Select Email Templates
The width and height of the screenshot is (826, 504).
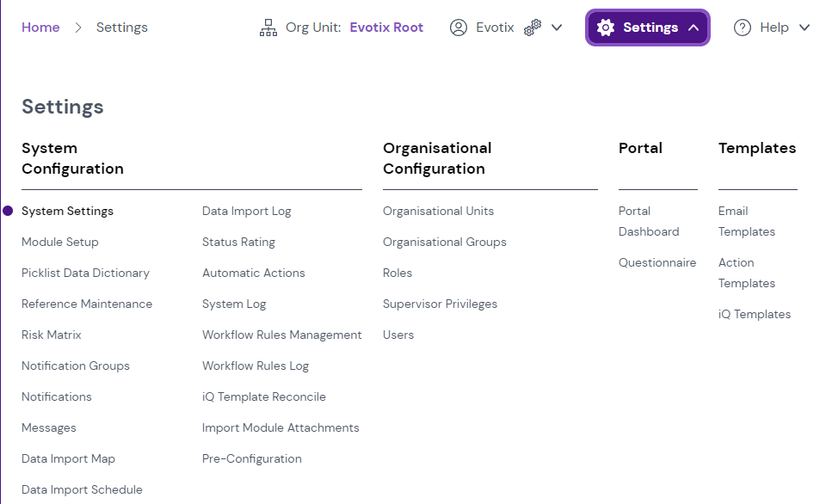747,221
